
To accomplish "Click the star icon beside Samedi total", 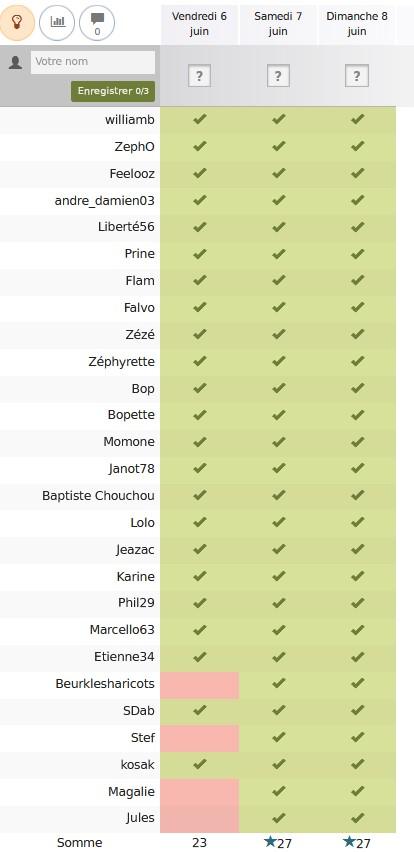I will (x=270, y=842).
